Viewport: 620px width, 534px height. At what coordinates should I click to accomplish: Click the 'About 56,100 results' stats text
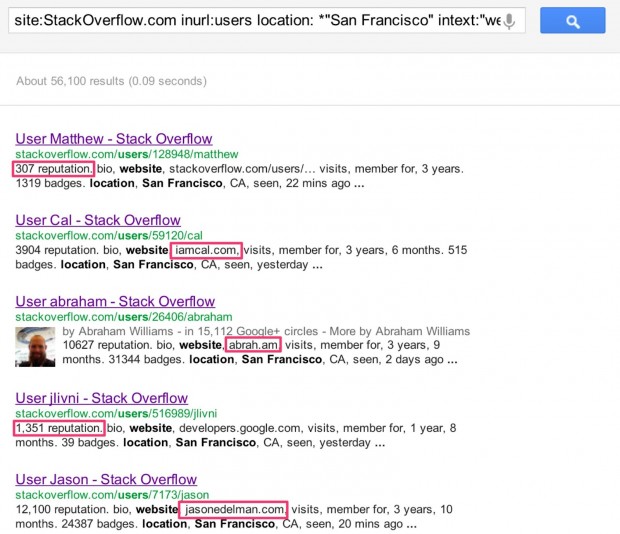coord(111,81)
